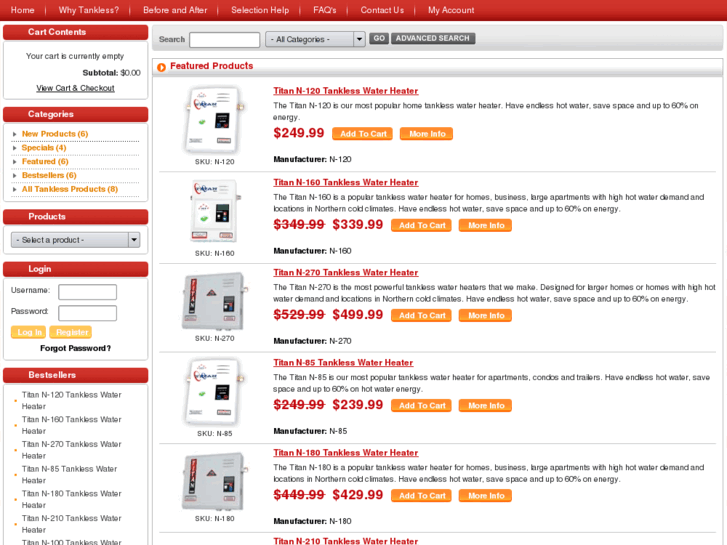This screenshot has width=727, height=545.
Task: Open Titan N-160 product image
Action: click(214, 211)
